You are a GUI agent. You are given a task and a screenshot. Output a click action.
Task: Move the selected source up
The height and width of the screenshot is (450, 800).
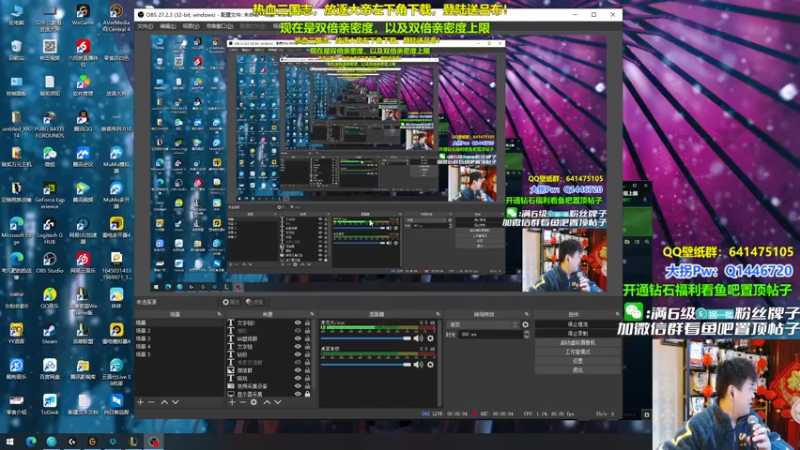267,402
